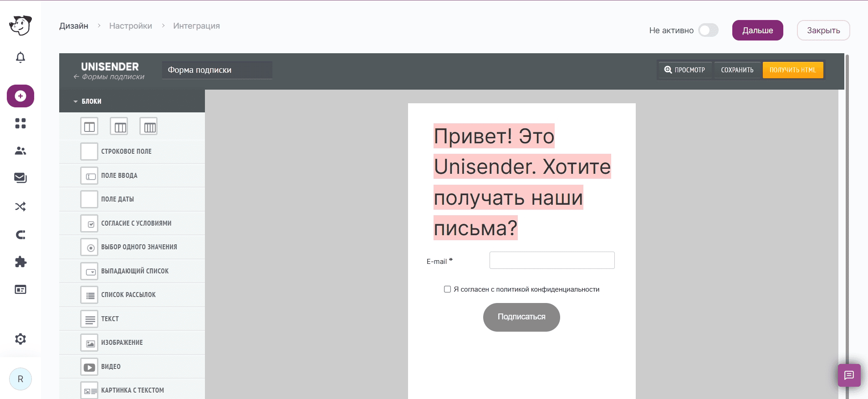Click the heading text Привет! Это Unisender

(x=522, y=182)
